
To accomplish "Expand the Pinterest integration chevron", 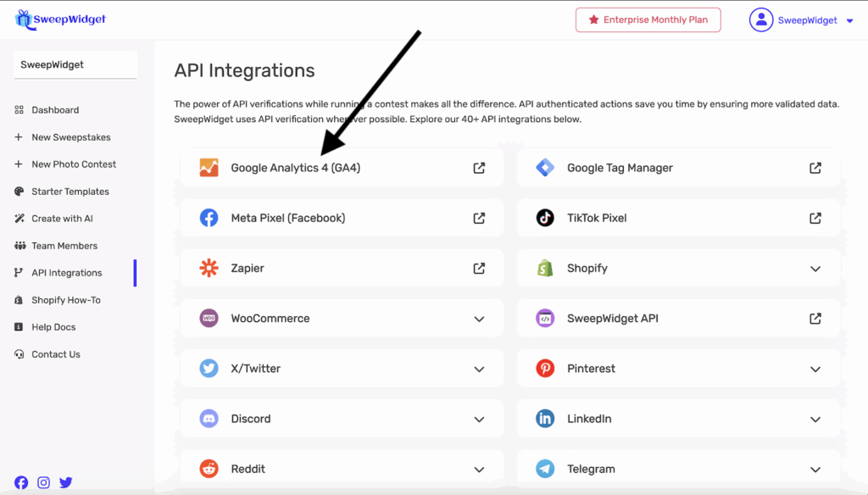I will pos(815,369).
